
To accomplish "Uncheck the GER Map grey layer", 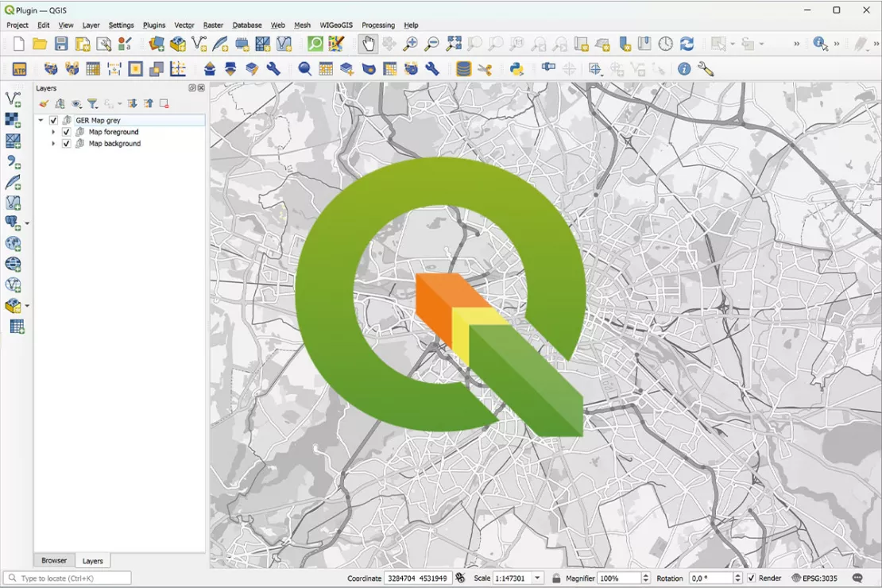I will click(52, 119).
